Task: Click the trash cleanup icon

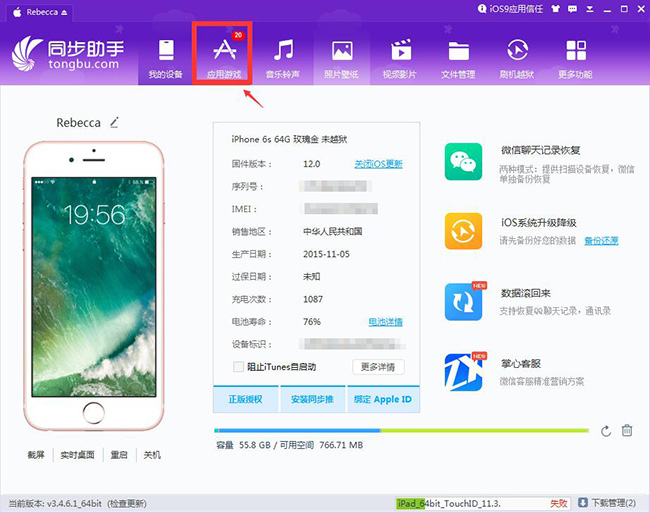Action: 627,431
